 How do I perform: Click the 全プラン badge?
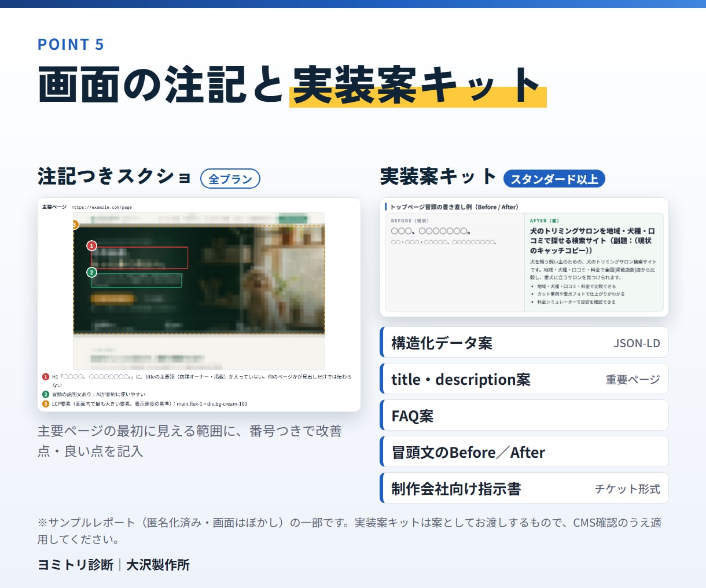click(230, 179)
